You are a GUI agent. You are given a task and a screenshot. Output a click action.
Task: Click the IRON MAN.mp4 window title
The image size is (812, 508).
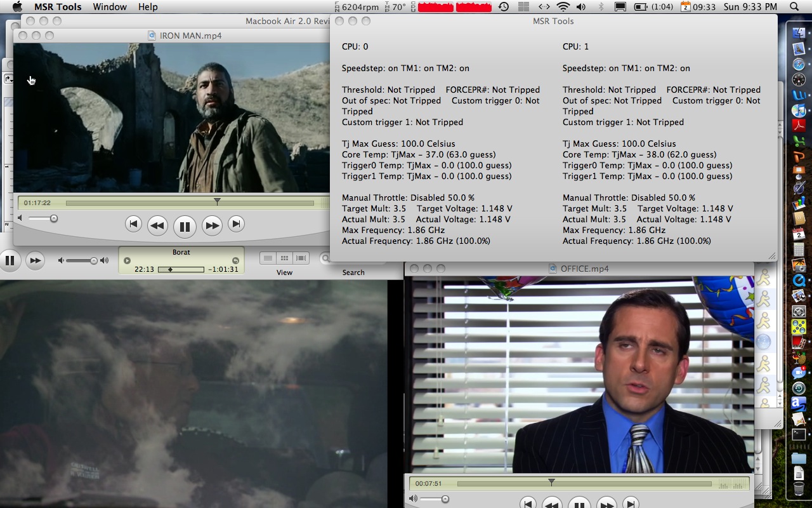point(190,36)
